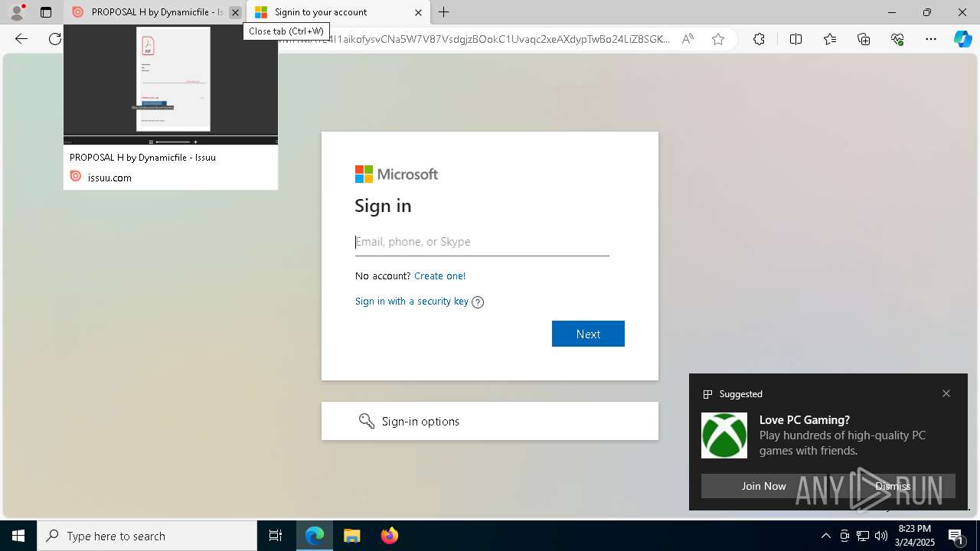The height and width of the screenshot is (551, 980).
Task: Open the Extensions puzzle icon
Action: tap(759, 39)
